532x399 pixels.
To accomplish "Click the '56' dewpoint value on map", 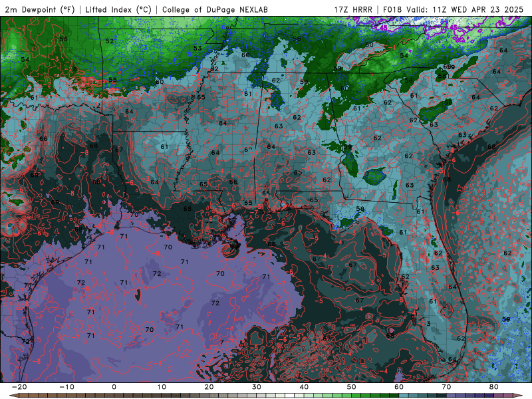I will pos(63,39).
